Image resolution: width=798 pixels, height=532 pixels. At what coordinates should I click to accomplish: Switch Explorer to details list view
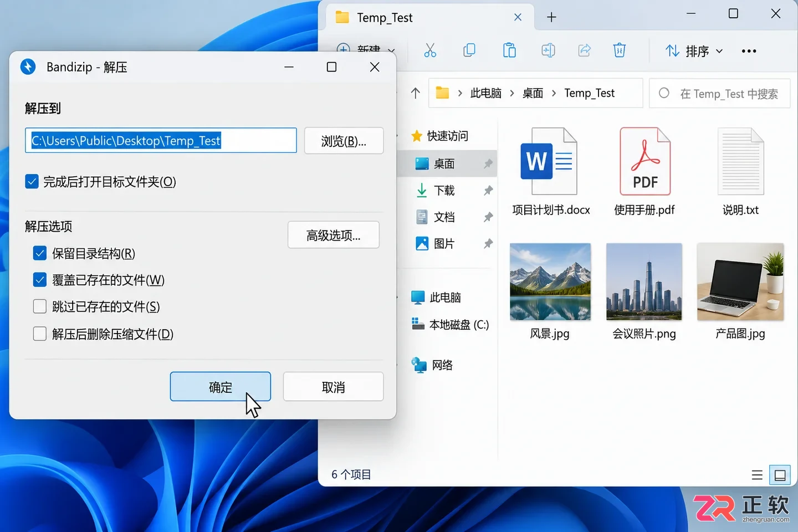(x=757, y=475)
